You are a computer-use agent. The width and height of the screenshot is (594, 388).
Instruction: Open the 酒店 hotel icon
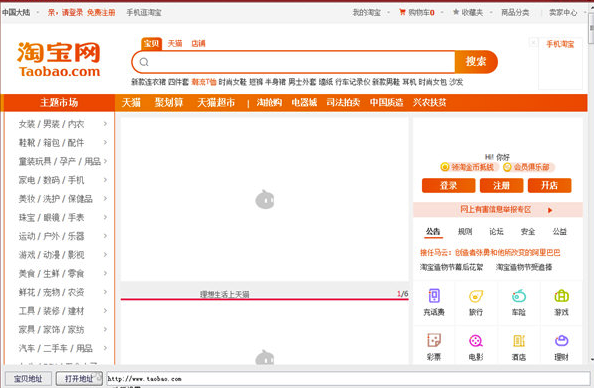tap(519, 341)
